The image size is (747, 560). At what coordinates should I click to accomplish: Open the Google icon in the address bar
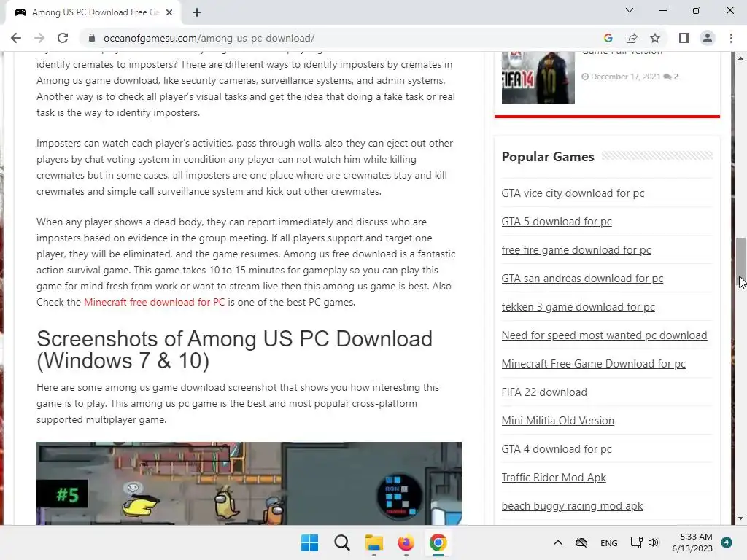pos(608,38)
